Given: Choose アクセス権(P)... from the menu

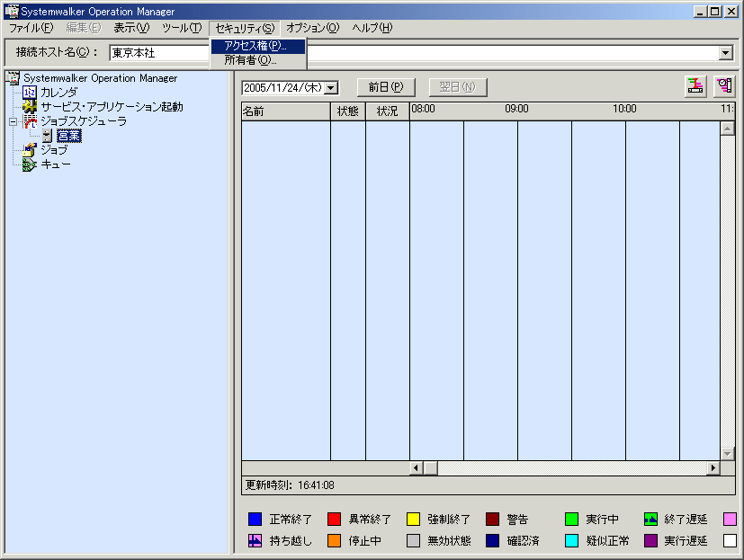Looking at the screenshot, I should [258, 46].
